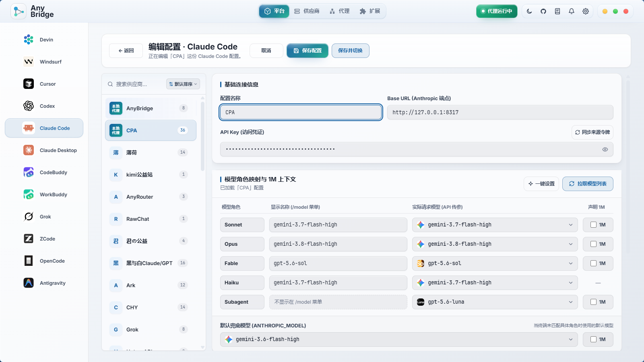Click the 同步来源令牌 button
Image resolution: width=644 pixels, height=362 pixels.
pos(592,132)
